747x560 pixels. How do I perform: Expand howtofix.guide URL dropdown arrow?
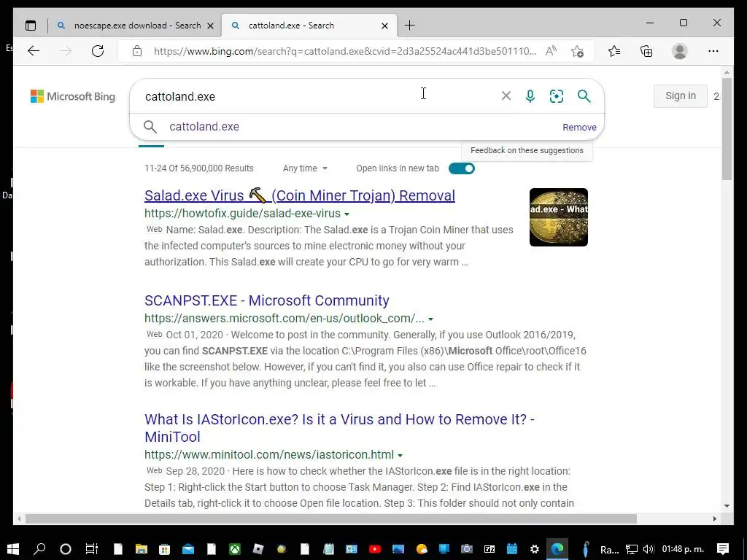point(347,214)
